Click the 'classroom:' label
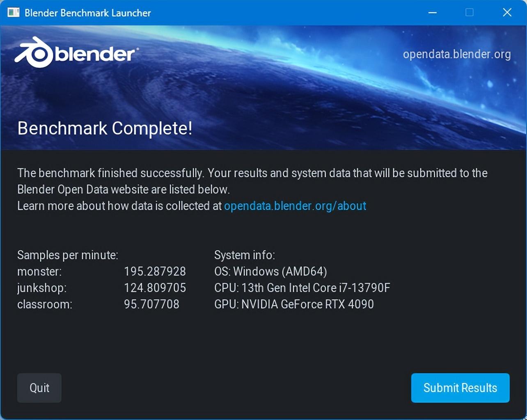The image size is (527, 420). click(45, 304)
